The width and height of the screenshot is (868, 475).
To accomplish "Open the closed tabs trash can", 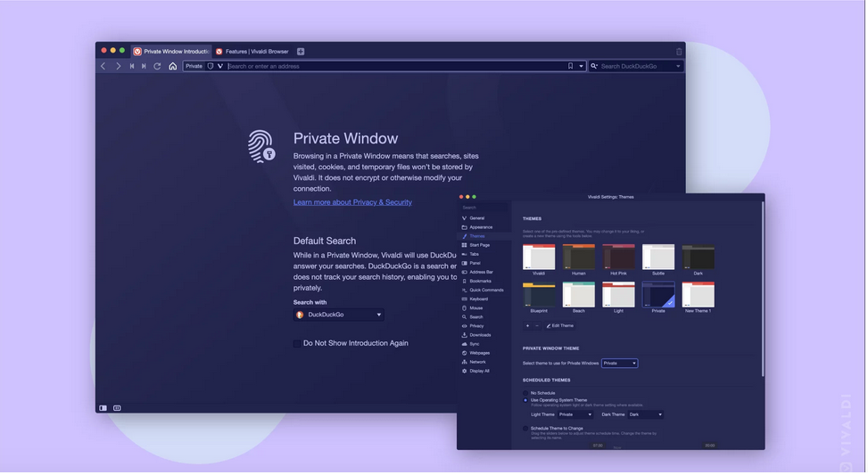I will (x=679, y=52).
